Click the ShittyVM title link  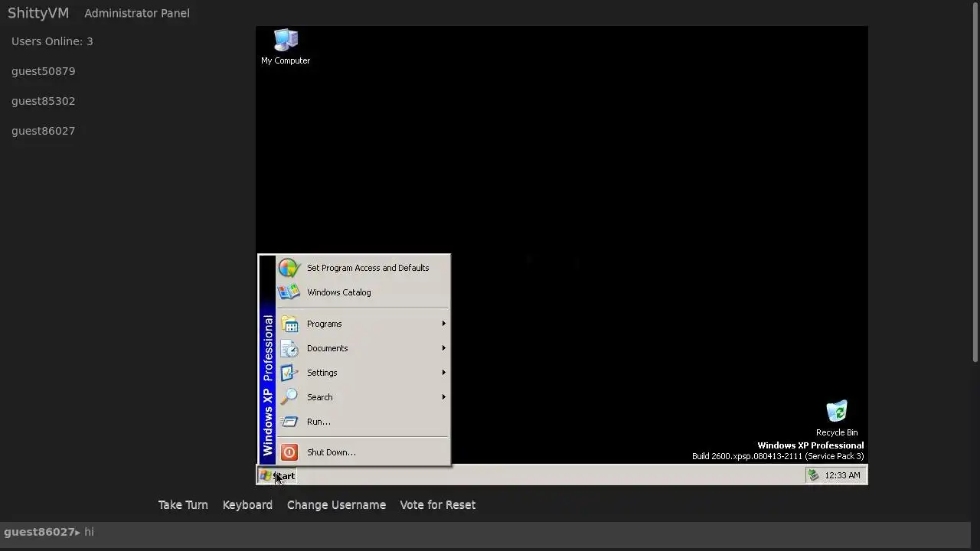click(x=38, y=13)
